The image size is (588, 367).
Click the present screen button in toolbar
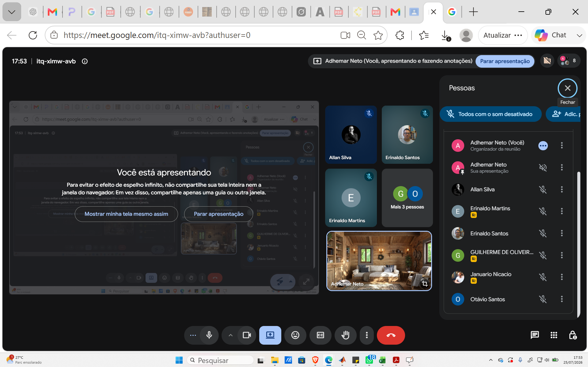coord(270,335)
